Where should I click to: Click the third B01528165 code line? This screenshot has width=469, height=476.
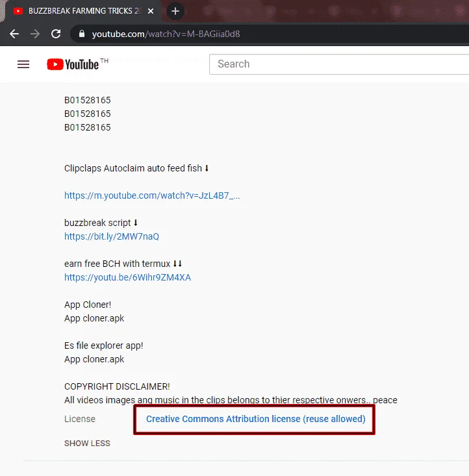click(x=88, y=127)
